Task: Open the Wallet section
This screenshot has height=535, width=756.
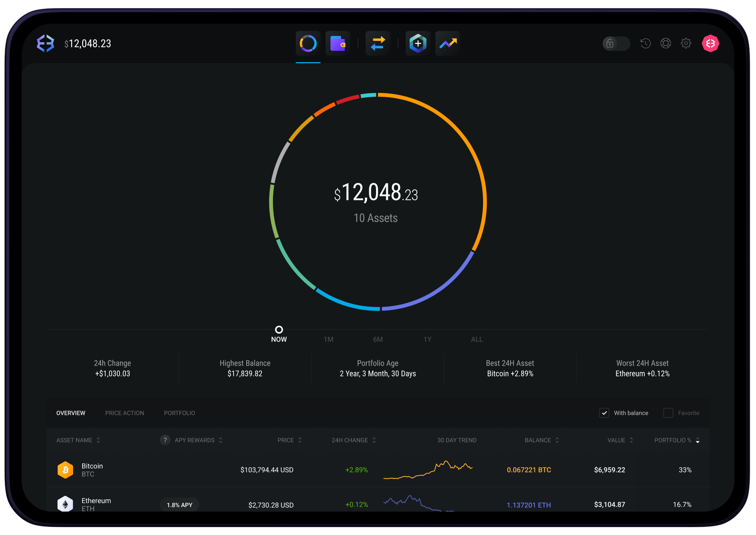Action: coord(338,43)
